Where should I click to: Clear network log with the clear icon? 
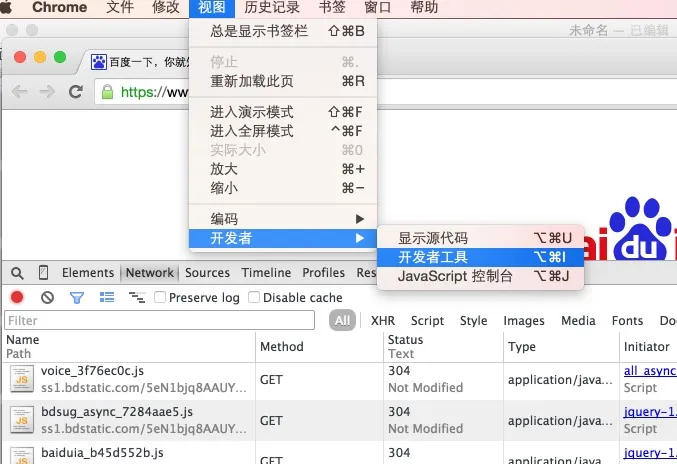coord(47,297)
